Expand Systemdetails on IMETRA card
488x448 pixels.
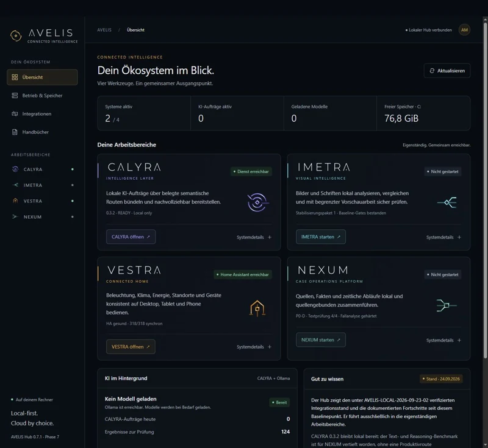pos(444,237)
